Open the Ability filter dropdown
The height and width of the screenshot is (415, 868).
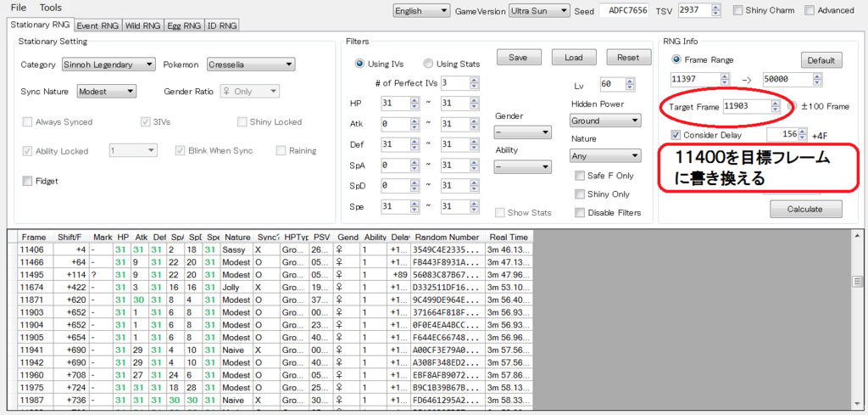tap(522, 167)
